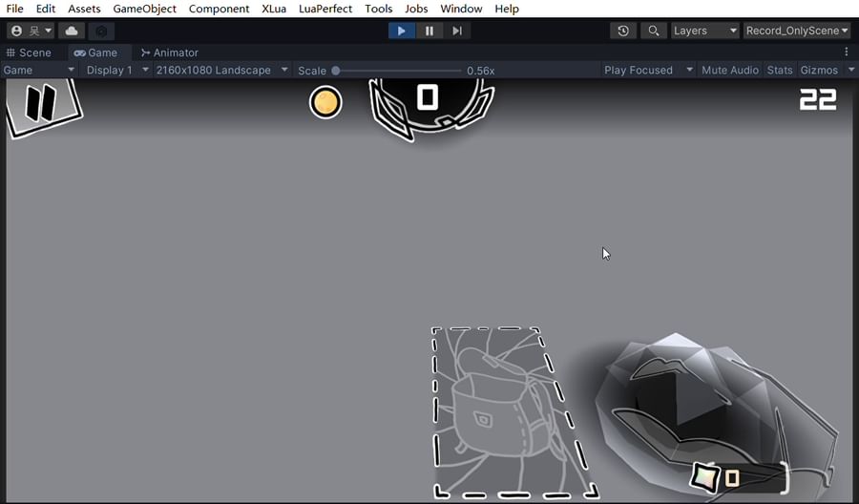
Task: Open the Record_OnlyScene layout dropdown
Action: pos(797,31)
